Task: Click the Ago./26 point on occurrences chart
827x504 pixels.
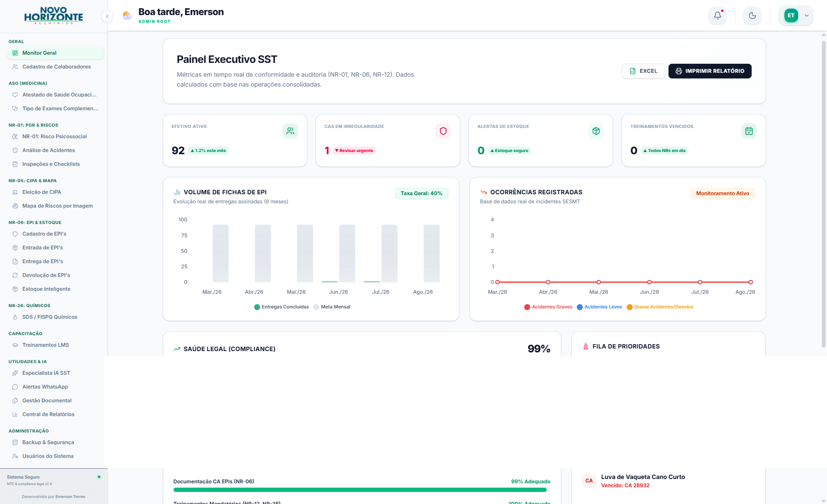Action: tap(751, 282)
